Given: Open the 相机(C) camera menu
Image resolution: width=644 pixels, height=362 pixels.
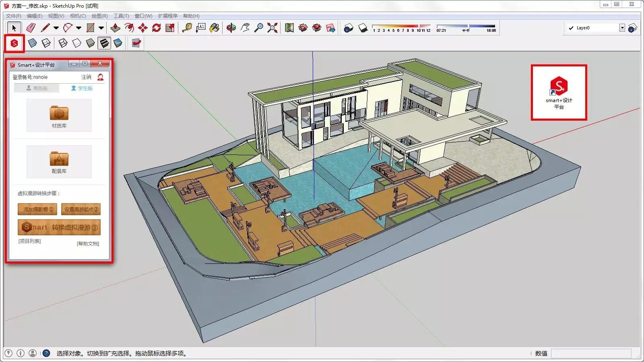Looking at the screenshot, I should tap(78, 16).
